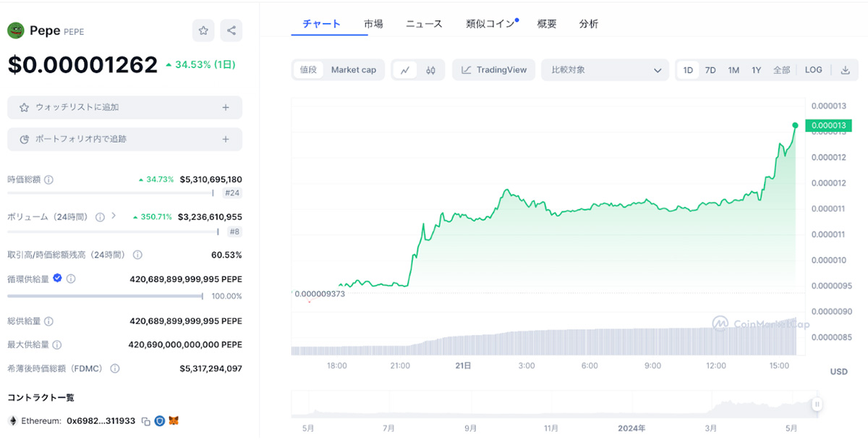Click the plus icon on ポートフォリオ内で追跡

226,139
